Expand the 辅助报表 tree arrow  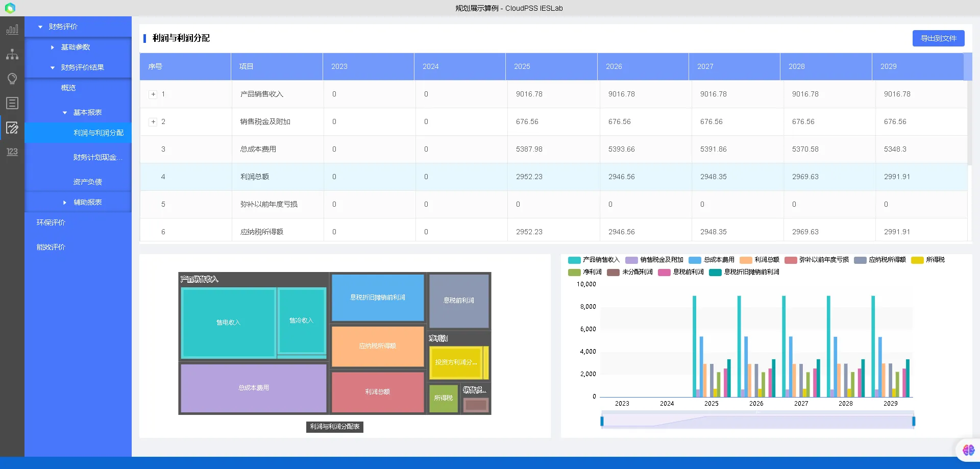(x=65, y=203)
